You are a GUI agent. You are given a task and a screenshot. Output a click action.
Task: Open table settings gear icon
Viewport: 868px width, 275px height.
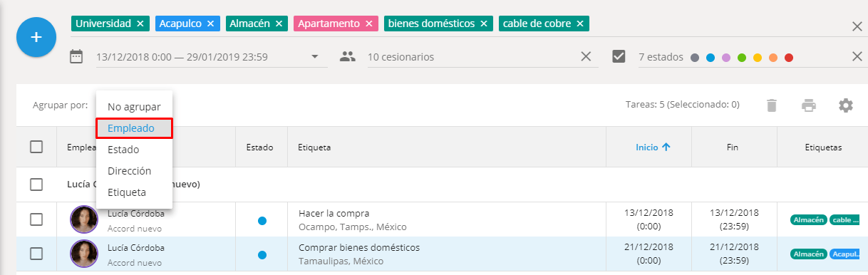846,105
